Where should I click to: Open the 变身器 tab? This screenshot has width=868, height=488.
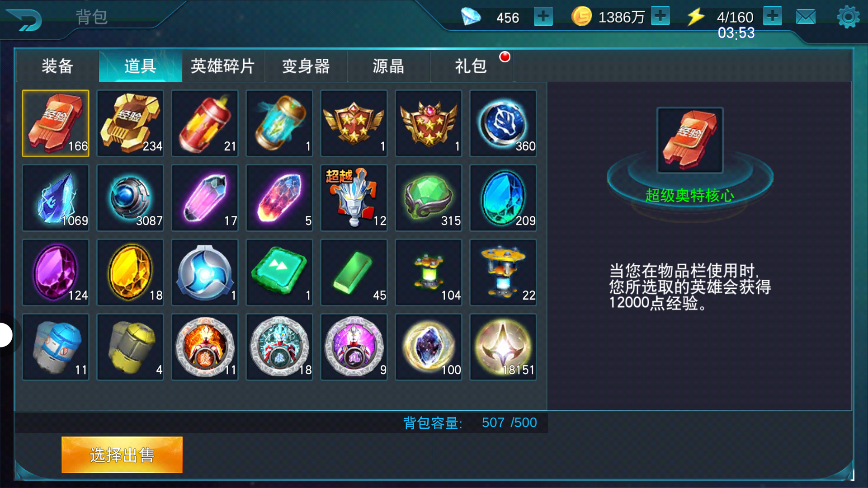(306, 66)
